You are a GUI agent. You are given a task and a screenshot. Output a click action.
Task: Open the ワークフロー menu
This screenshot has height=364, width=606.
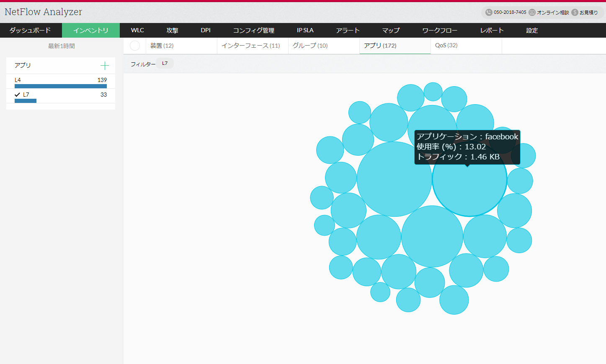[440, 30]
